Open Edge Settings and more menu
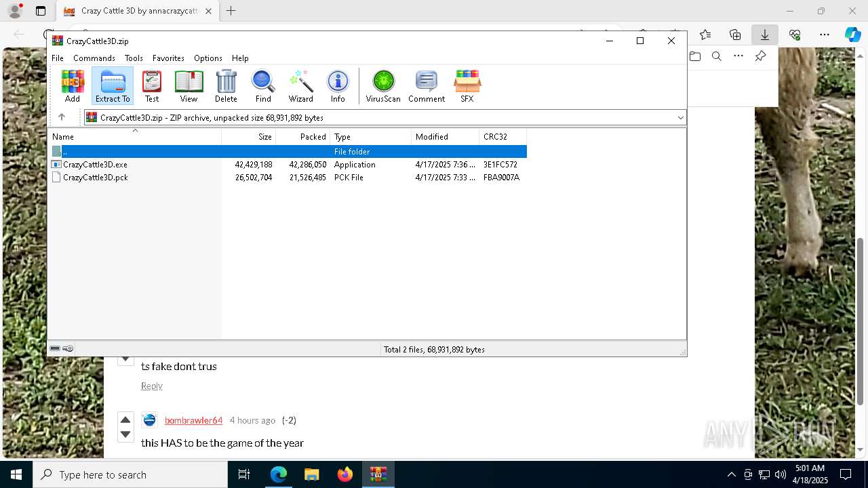 click(x=825, y=35)
